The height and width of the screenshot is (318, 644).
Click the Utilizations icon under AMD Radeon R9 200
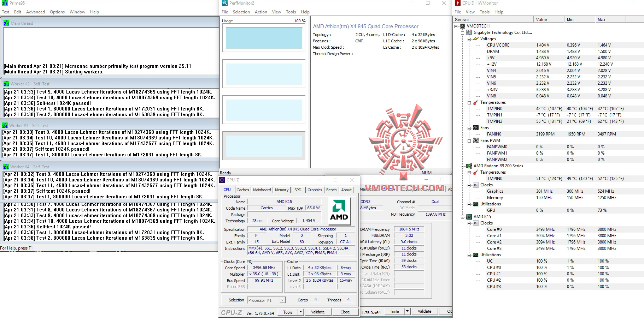point(476,204)
